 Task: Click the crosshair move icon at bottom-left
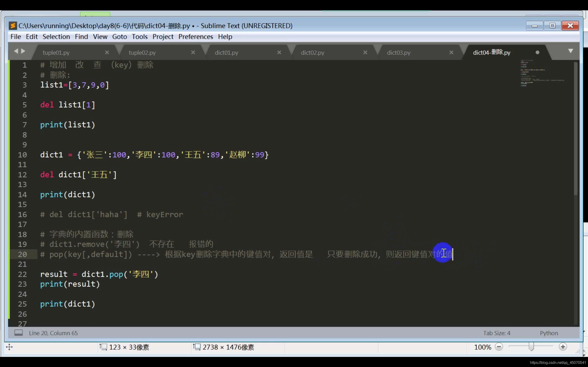coord(9,347)
